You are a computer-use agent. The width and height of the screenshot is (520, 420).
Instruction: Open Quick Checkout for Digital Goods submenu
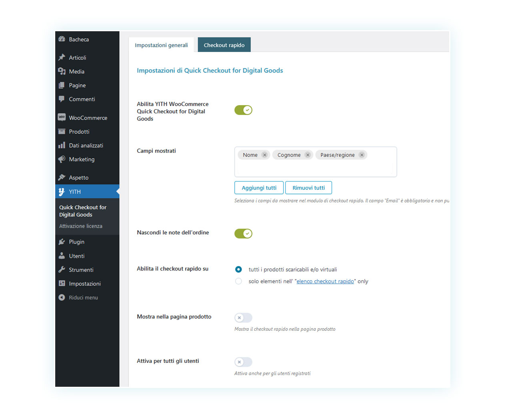(83, 211)
